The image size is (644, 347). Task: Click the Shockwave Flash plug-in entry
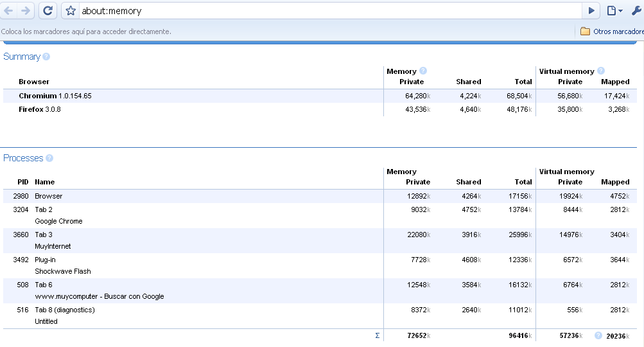[x=62, y=271]
